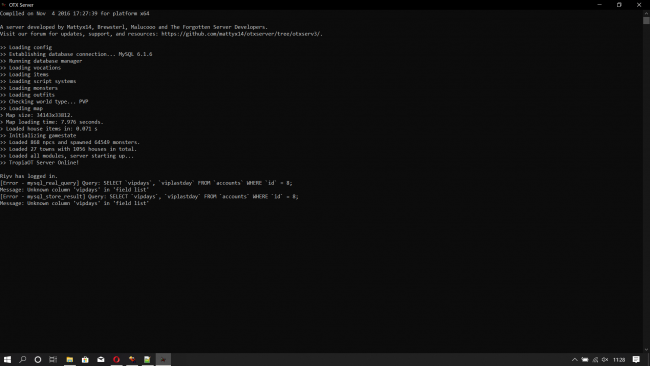
Task: Click the 'Loaded 27 towns' line
Action: click(68, 149)
